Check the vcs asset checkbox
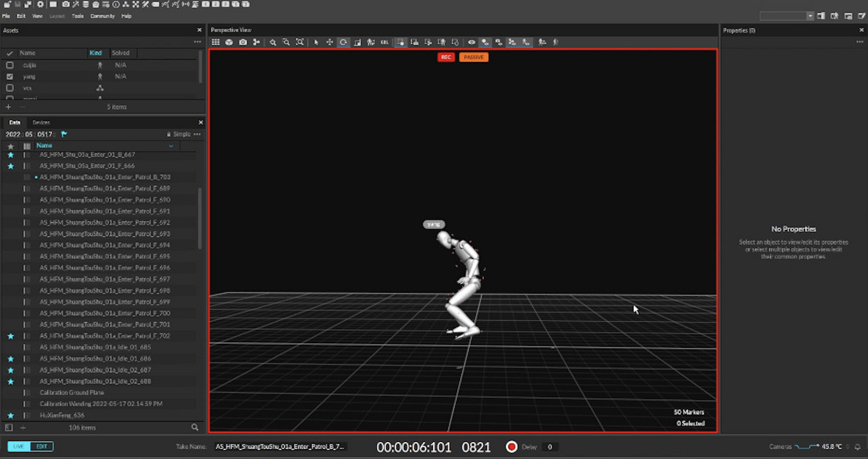This screenshot has width=868, height=459. [10, 88]
